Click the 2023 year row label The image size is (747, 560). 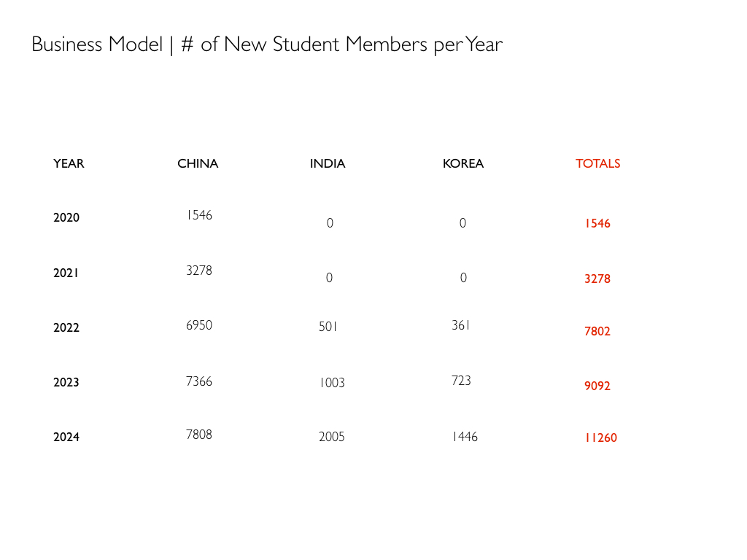click(66, 382)
